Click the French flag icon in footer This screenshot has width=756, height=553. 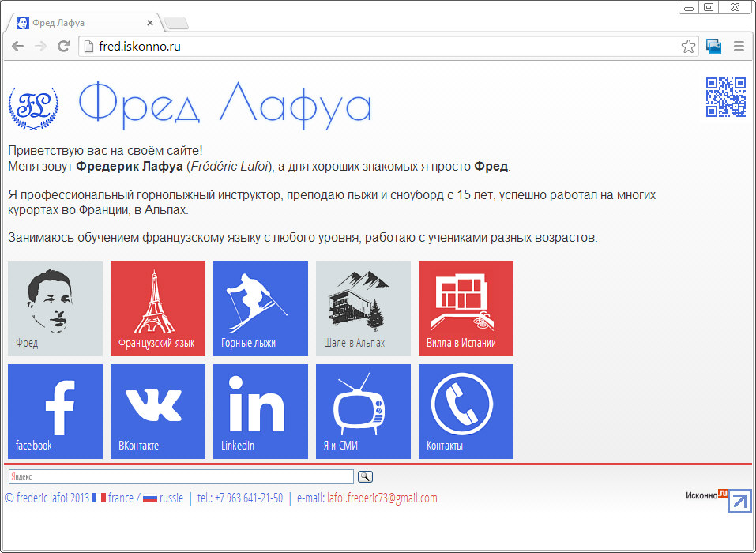click(99, 498)
